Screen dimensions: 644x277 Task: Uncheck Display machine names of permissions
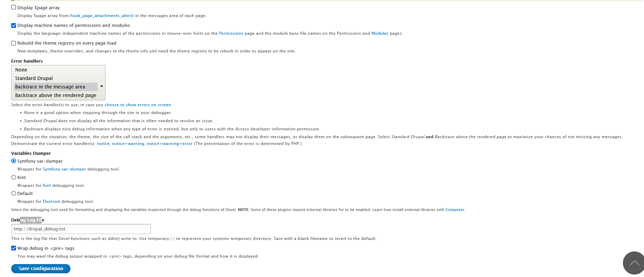pos(14,26)
